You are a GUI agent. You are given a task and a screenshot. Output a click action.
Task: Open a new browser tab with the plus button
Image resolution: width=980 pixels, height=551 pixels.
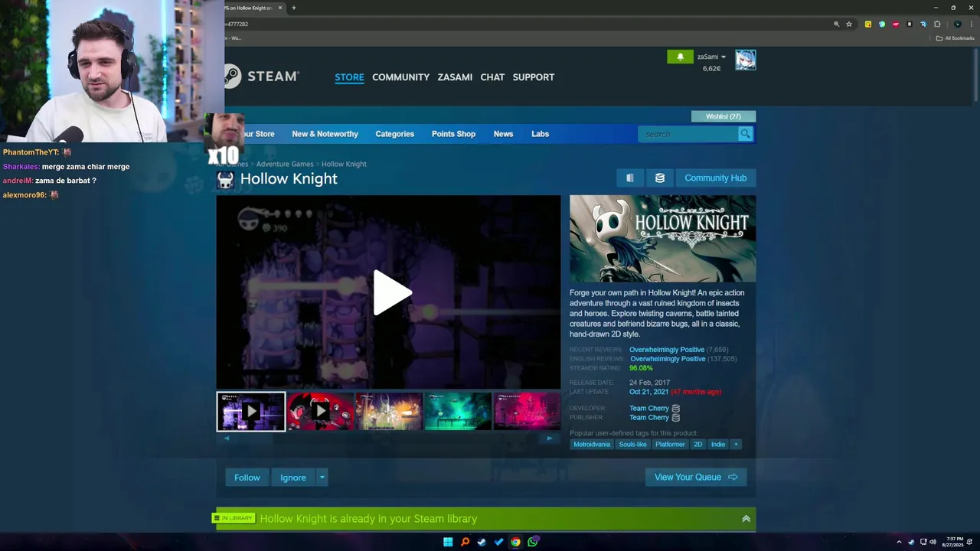click(x=294, y=8)
